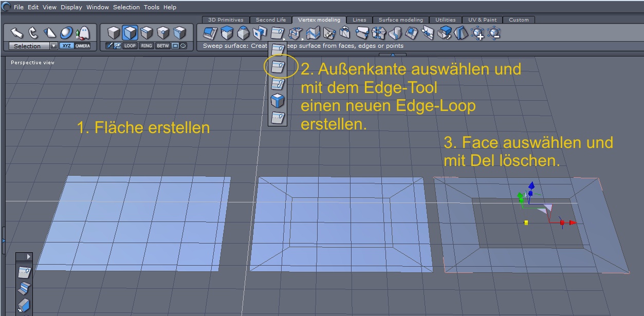Image resolution: width=644 pixels, height=316 pixels.
Task: Open the Selection dropdown arrow
Action: click(x=53, y=46)
